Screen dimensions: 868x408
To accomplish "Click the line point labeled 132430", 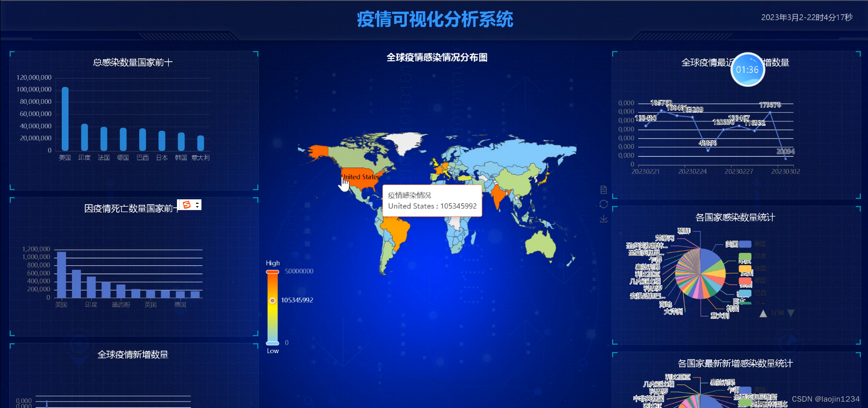I will [646, 126].
